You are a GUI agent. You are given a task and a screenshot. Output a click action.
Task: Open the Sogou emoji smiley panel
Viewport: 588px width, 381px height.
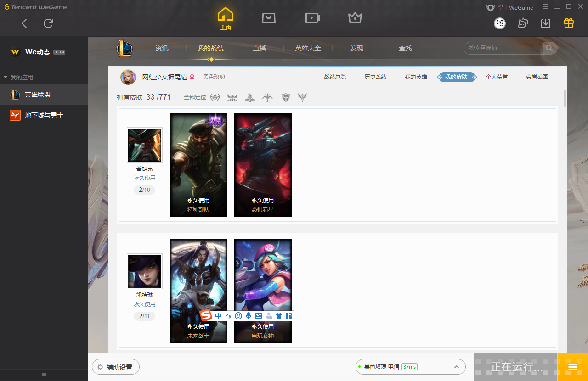click(x=238, y=316)
